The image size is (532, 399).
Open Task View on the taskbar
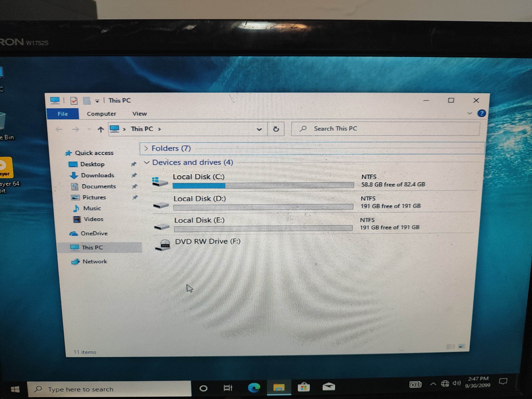(228, 388)
